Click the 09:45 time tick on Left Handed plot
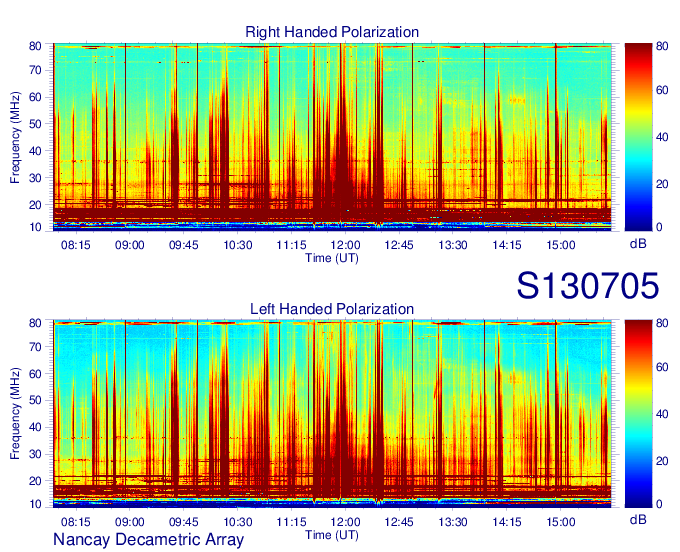The height and width of the screenshot is (552, 680). (x=184, y=522)
